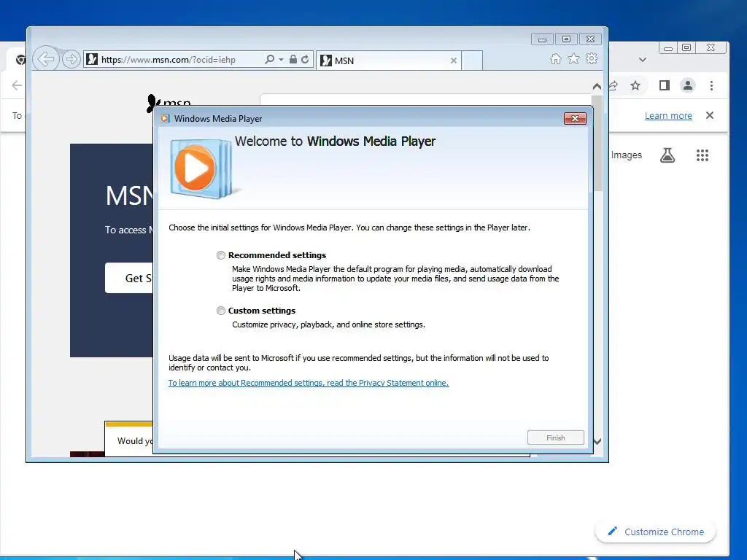Open a new tab in Internet Explorer

pos(472,61)
